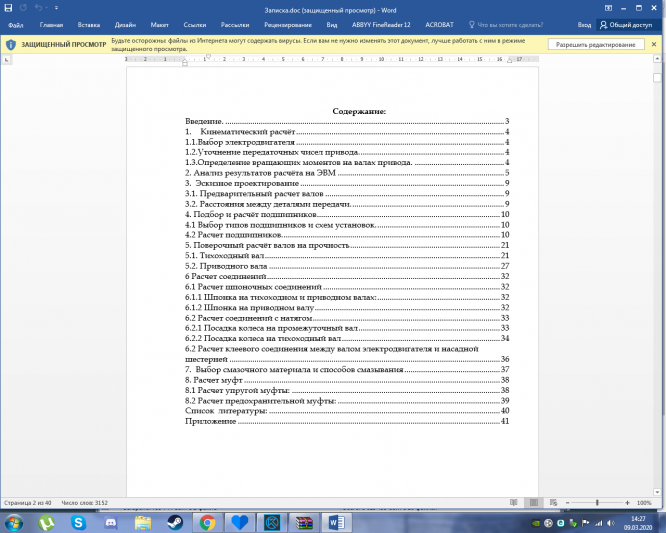The height and width of the screenshot is (533, 666).
Task: Click the first line indent marker on ruler
Action: tap(208, 56)
